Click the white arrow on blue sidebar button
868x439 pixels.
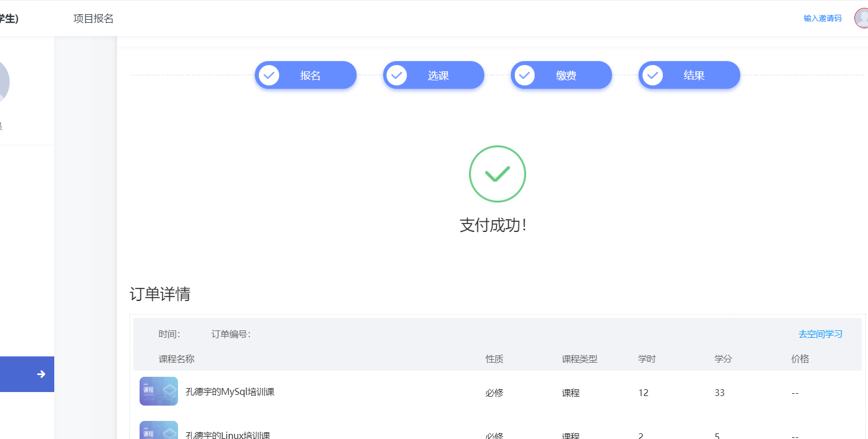point(41,374)
